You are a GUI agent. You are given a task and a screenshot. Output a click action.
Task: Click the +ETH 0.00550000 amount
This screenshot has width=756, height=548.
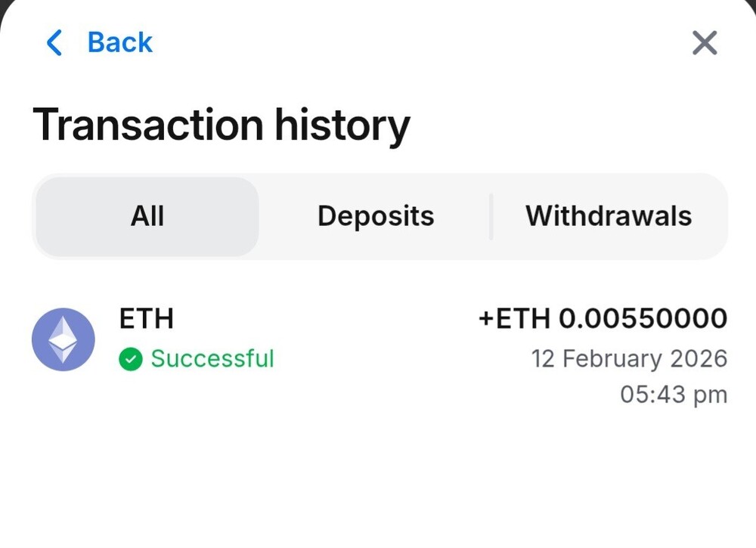coord(603,319)
